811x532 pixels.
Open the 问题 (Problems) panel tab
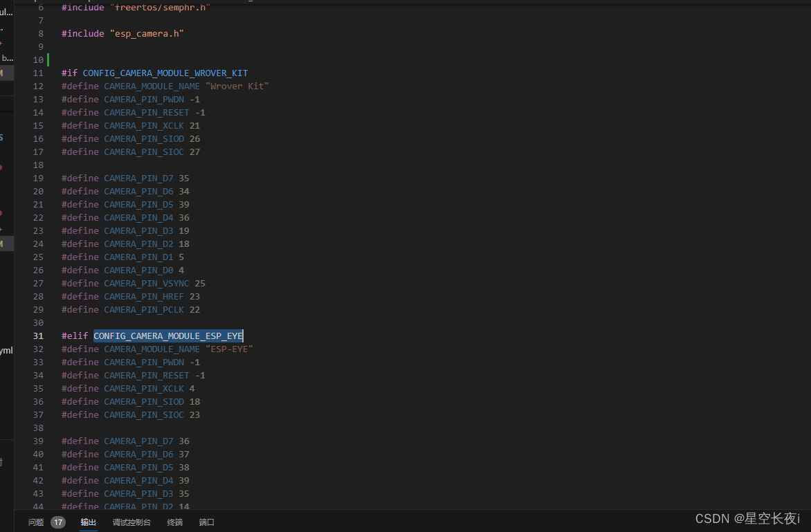[35, 522]
